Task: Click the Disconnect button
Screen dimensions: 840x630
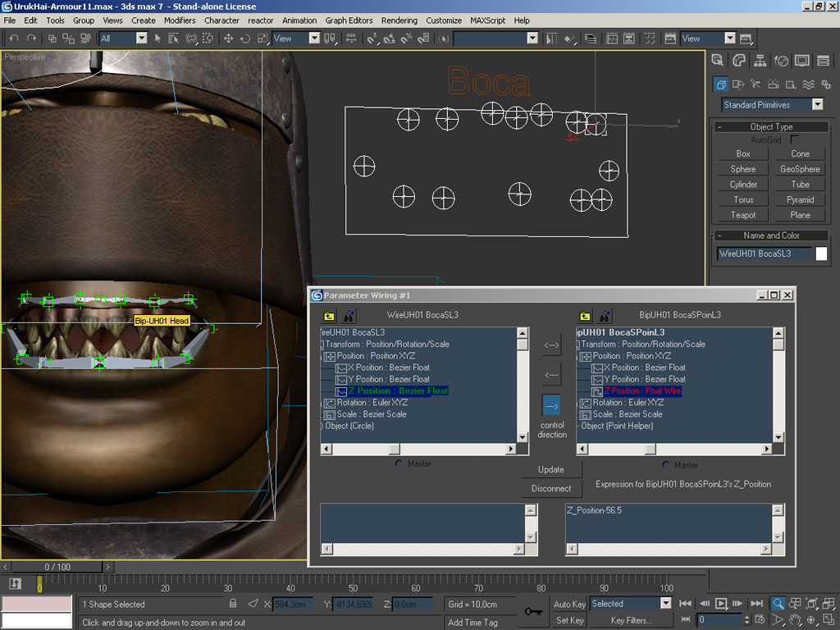Action: (x=551, y=489)
